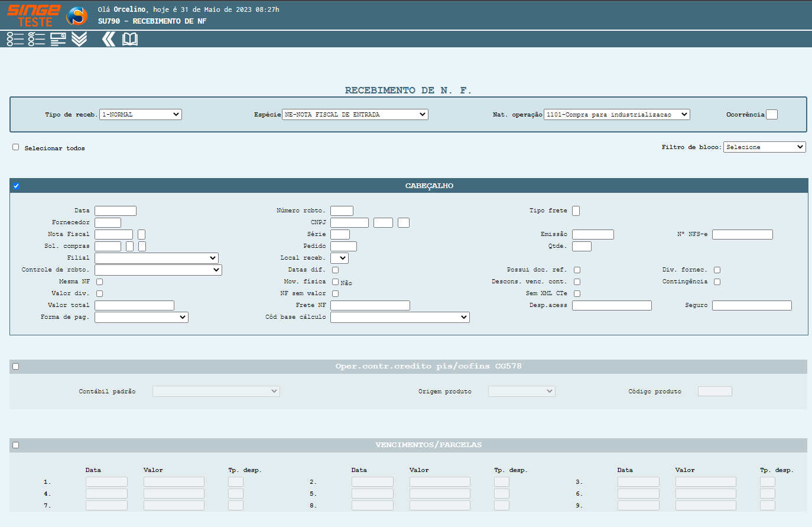Screen dimensions: 812x527
Task: Click the VENCIMENTOS/PARCELAS section header
Action: click(x=428, y=445)
